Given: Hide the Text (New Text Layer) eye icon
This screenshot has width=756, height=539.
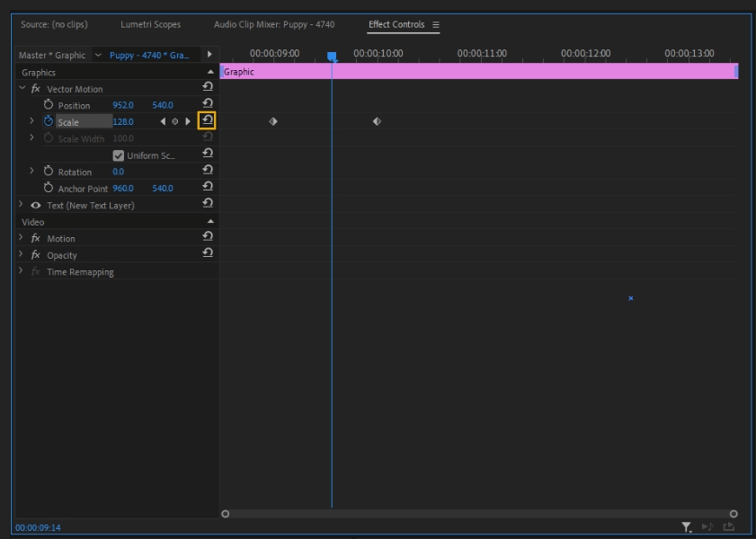Looking at the screenshot, I should click(36, 205).
